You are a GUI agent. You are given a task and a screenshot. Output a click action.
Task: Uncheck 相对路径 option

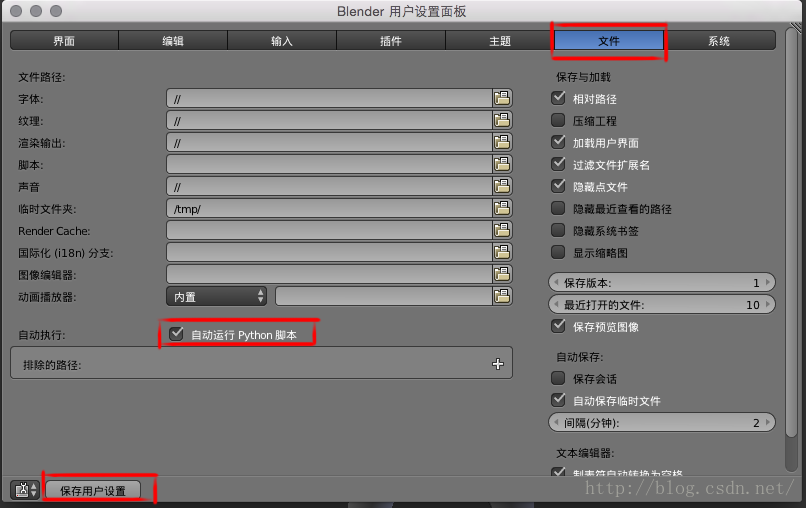558,98
